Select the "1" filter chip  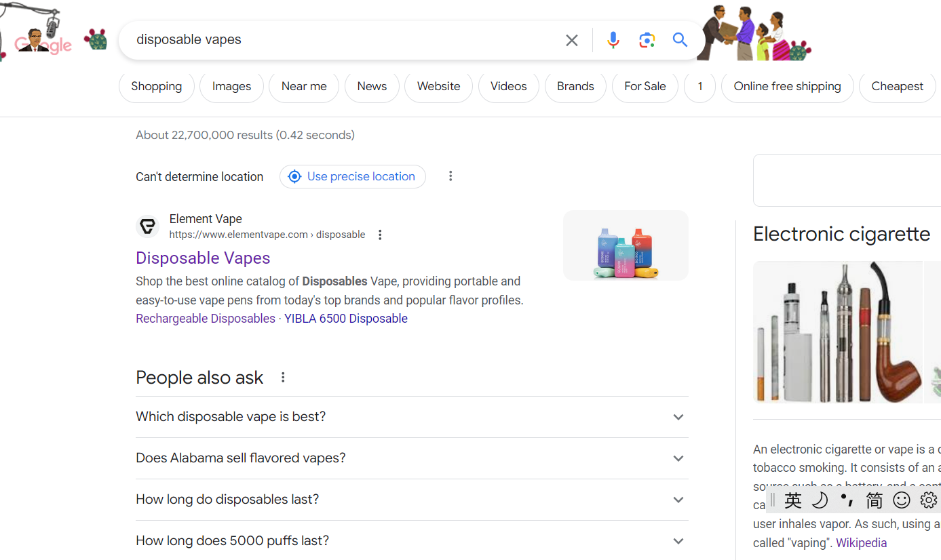(700, 87)
